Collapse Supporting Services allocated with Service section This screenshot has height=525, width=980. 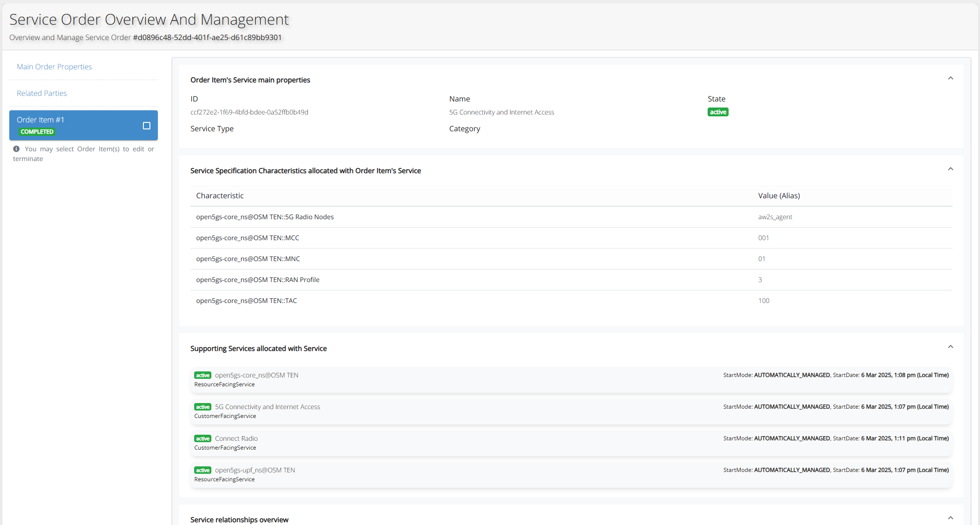950,347
